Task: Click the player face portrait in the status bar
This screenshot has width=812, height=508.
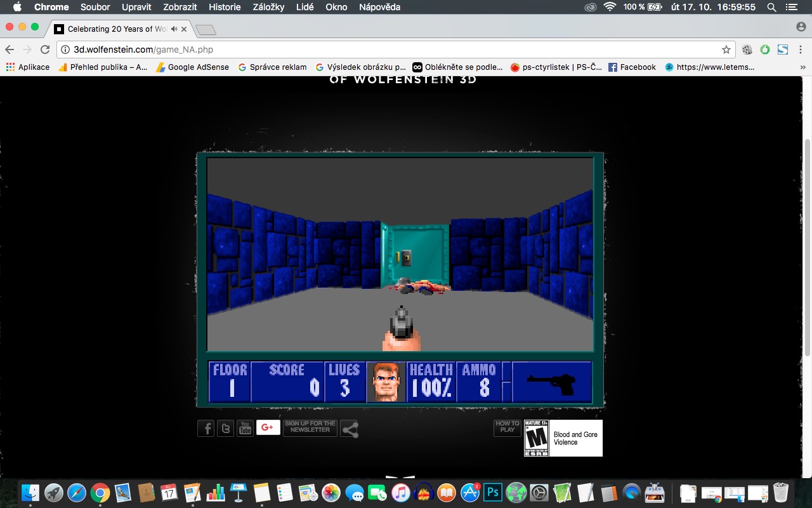Action: (x=386, y=382)
